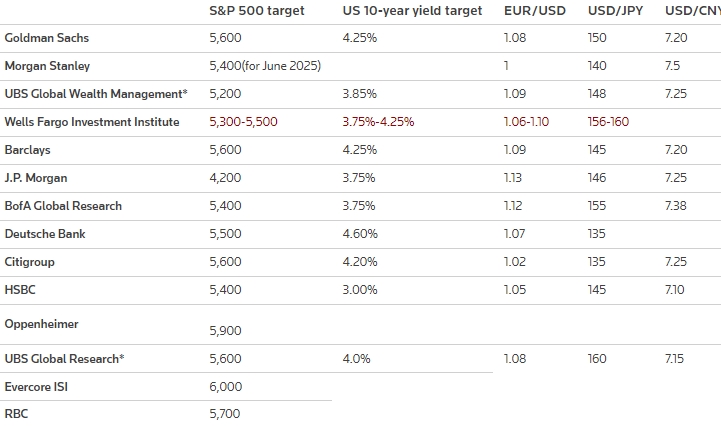Screen dimensions: 721x426
Task: Click the USD/CNY column header
Action: pos(692,11)
